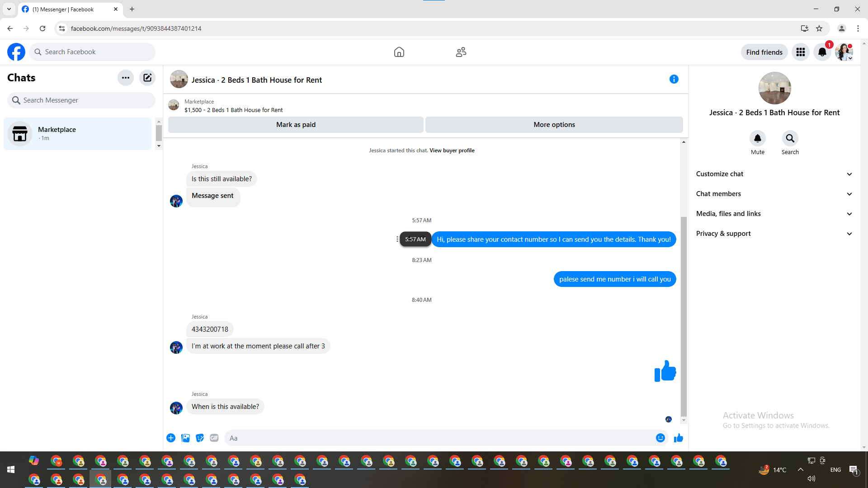Click the 'palese send me number' message

(x=615, y=279)
